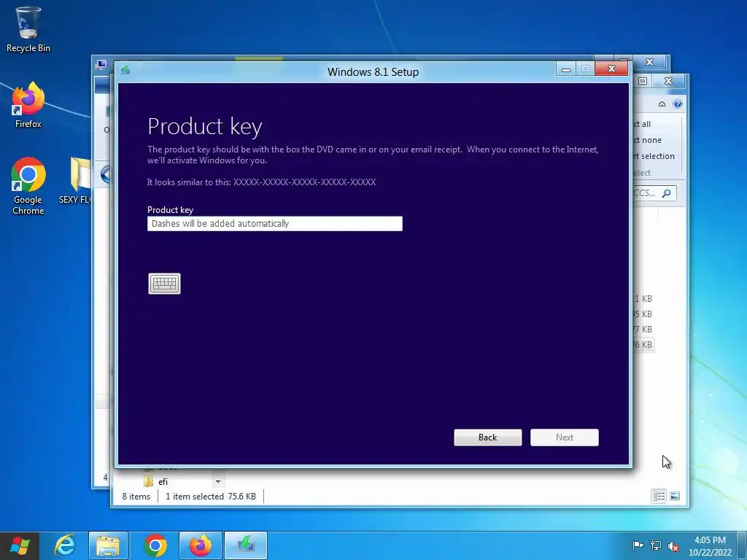Click the Product key input field
Screen dimensions: 747x560
[275, 224]
